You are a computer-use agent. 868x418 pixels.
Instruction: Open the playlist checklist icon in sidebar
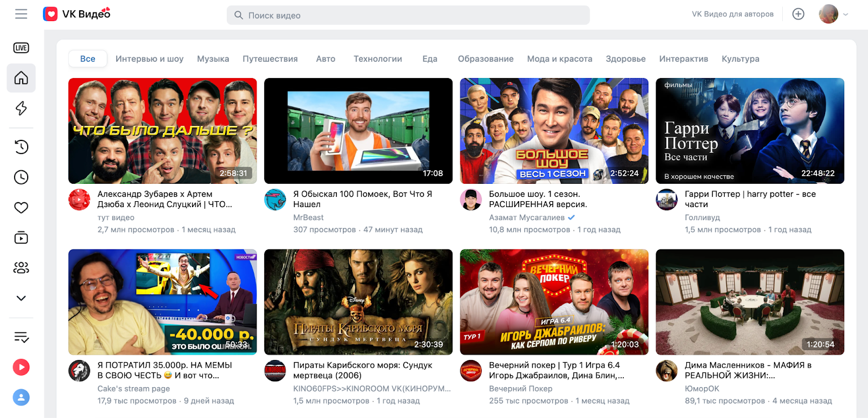(21, 337)
